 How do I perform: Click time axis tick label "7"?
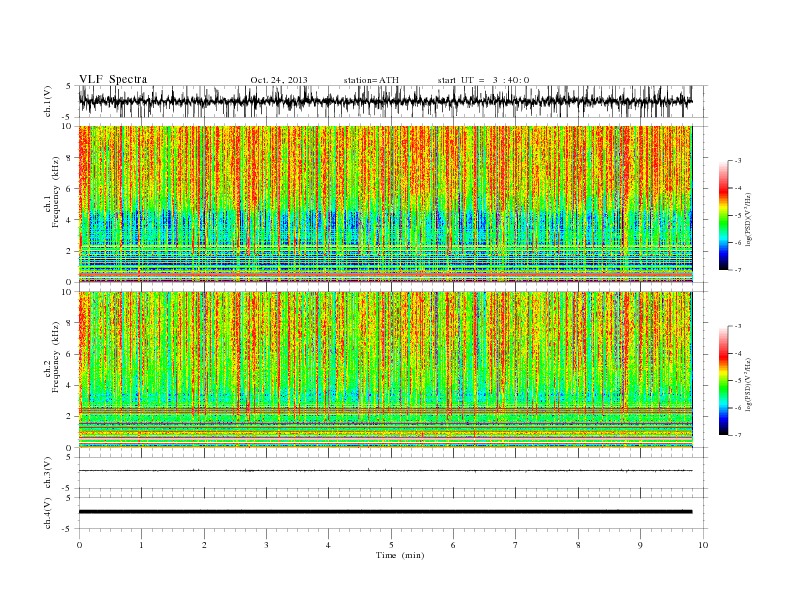(x=516, y=545)
